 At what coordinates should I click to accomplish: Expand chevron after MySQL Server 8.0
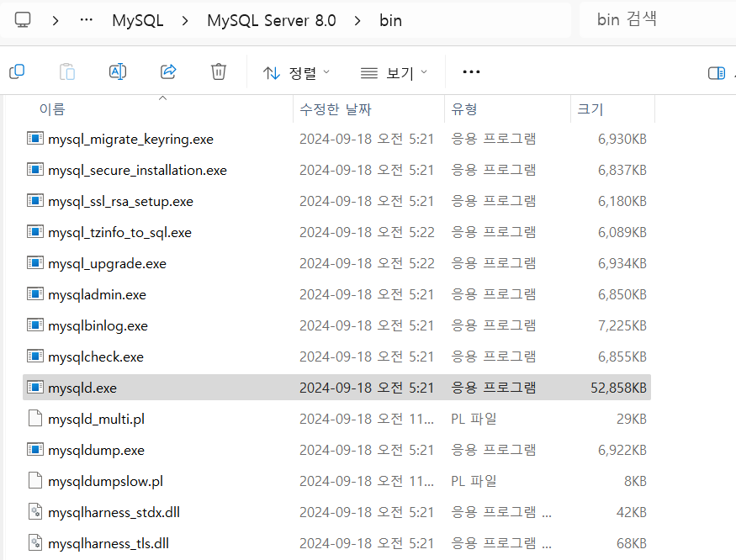tap(357, 21)
